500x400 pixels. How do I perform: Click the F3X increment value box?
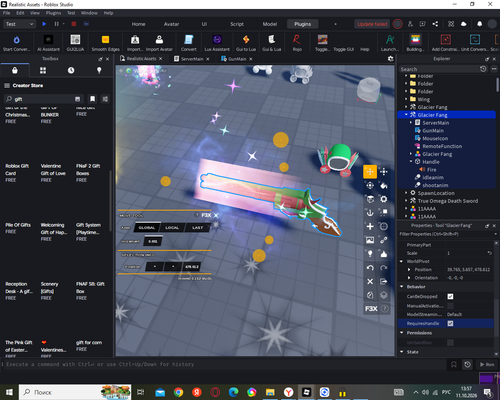click(x=153, y=241)
